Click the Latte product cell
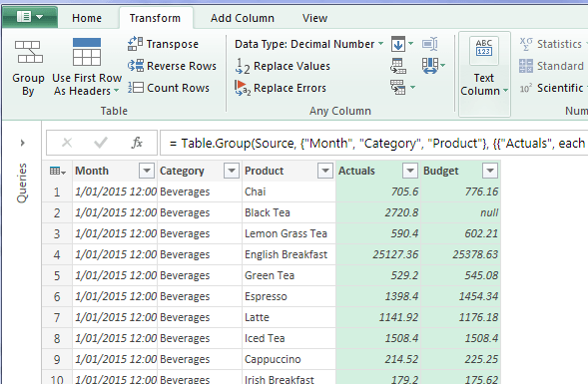This screenshot has height=384, width=588. [x=289, y=318]
